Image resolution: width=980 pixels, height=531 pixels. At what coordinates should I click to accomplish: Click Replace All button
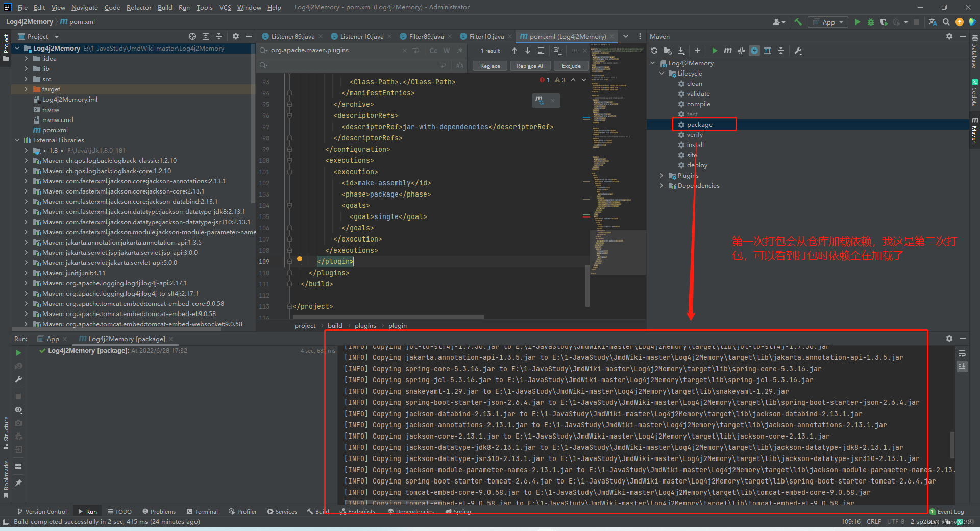tap(530, 66)
